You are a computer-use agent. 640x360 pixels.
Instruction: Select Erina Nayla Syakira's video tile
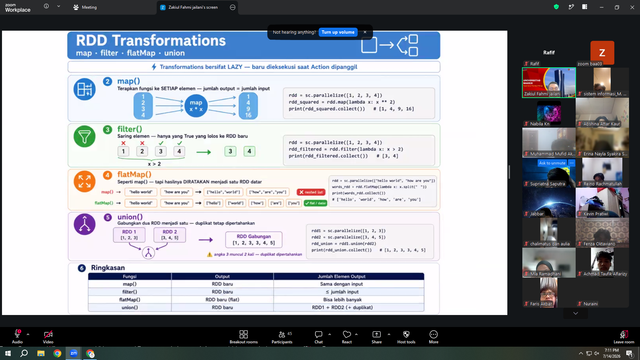[602, 142]
